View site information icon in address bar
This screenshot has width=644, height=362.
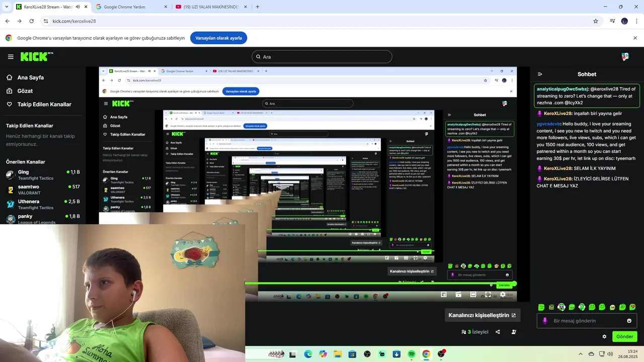[x=46, y=21]
